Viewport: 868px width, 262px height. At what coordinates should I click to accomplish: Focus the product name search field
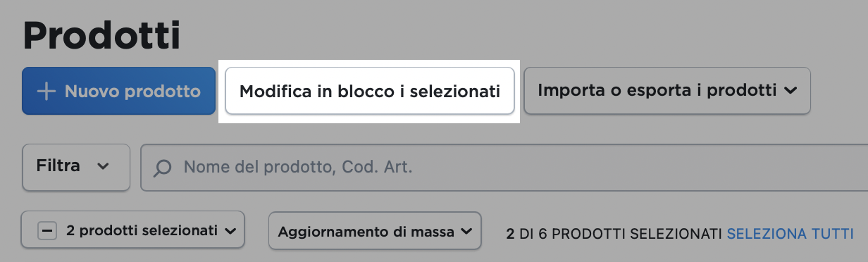coord(504,167)
